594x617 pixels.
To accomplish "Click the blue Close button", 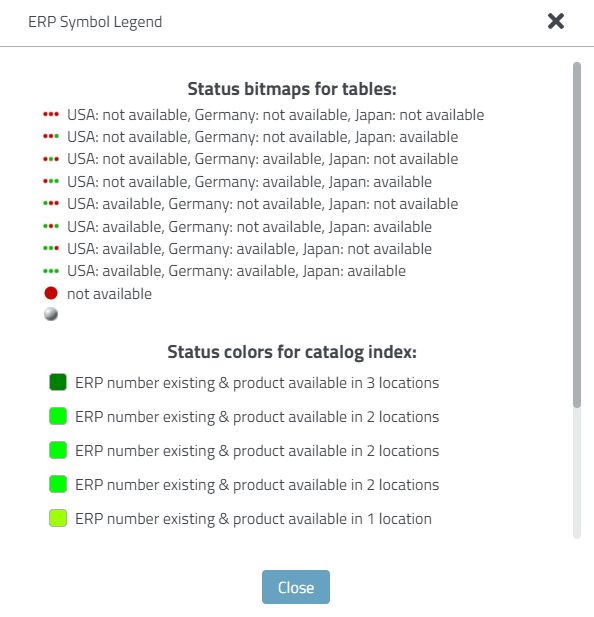I will [x=296, y=587].
